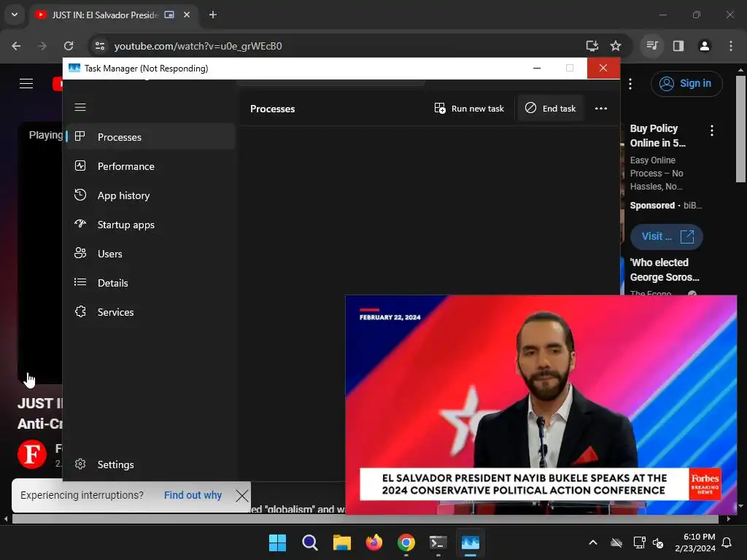Close the JUST IN YouTube tab
The width and height of the screenshot is (747, 560).
click(187, 15)
